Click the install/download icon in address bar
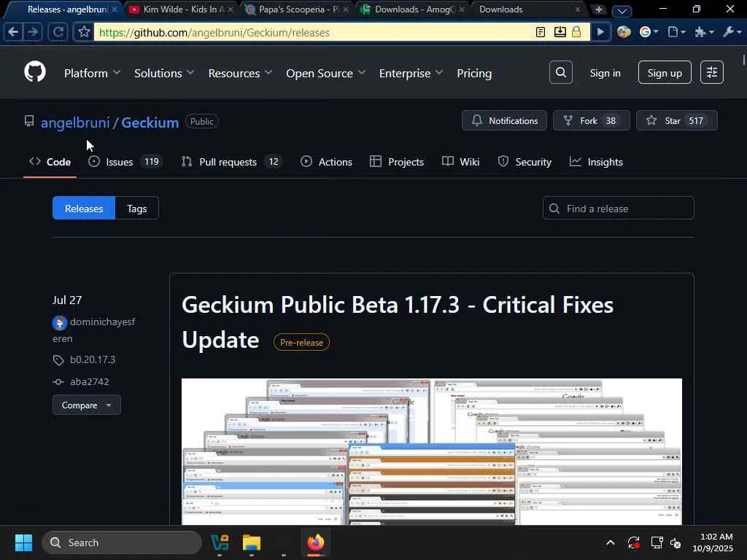The height and width of the screenshot is (560, 747). point(560,32)
